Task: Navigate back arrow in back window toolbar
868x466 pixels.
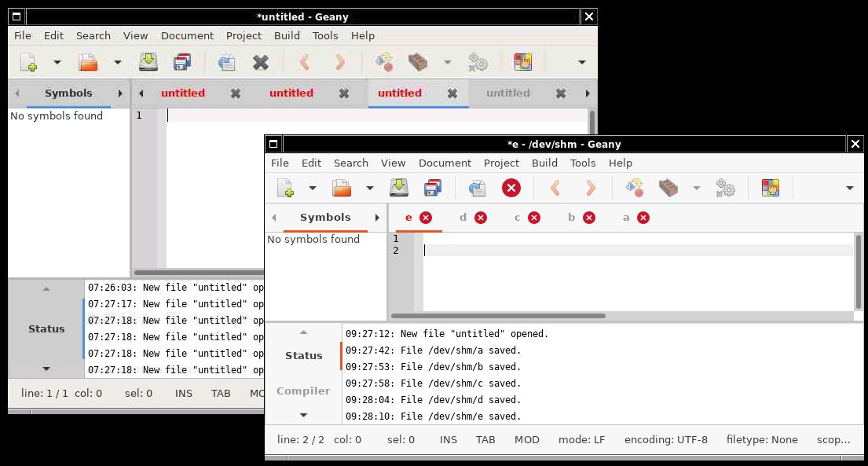Action: 304,62
